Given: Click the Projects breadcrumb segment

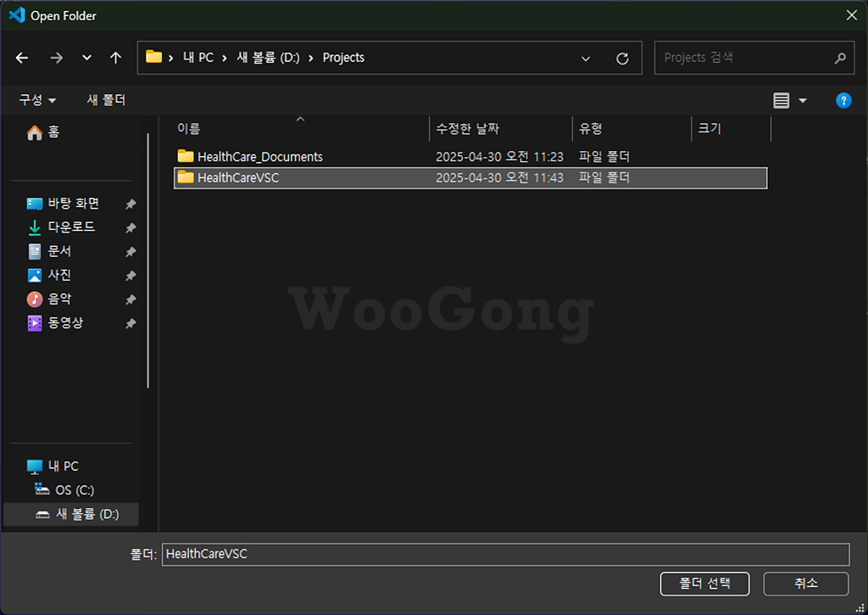Looking at the screenshot, I should [x=343, y=58].
